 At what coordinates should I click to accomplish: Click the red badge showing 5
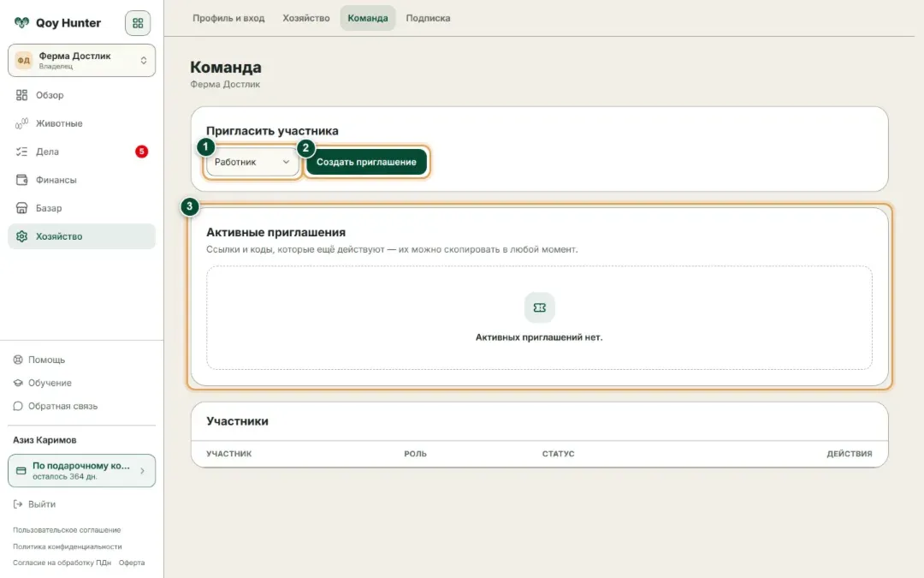pyautogui.click(x=141, y=152)
